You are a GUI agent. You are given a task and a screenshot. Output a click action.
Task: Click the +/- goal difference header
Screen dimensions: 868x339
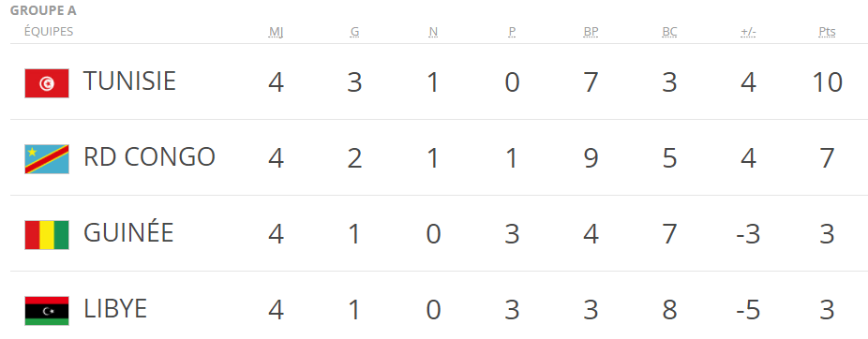point(748,32)
